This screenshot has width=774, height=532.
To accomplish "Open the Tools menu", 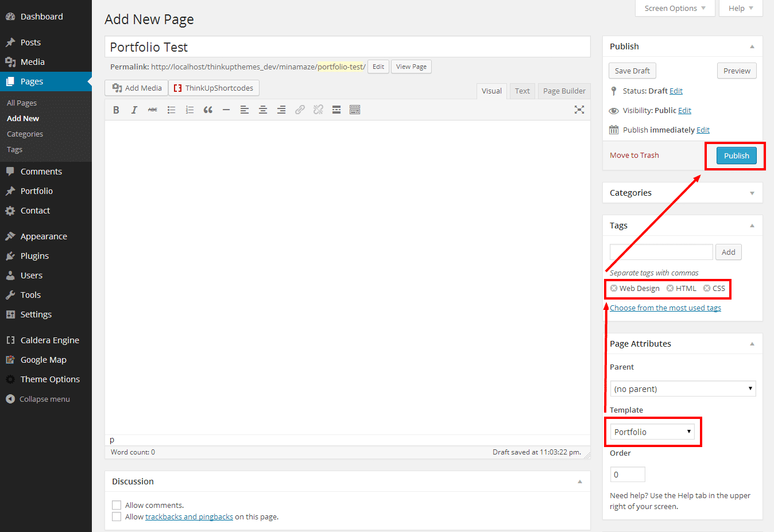I will [x=46, y=295].
